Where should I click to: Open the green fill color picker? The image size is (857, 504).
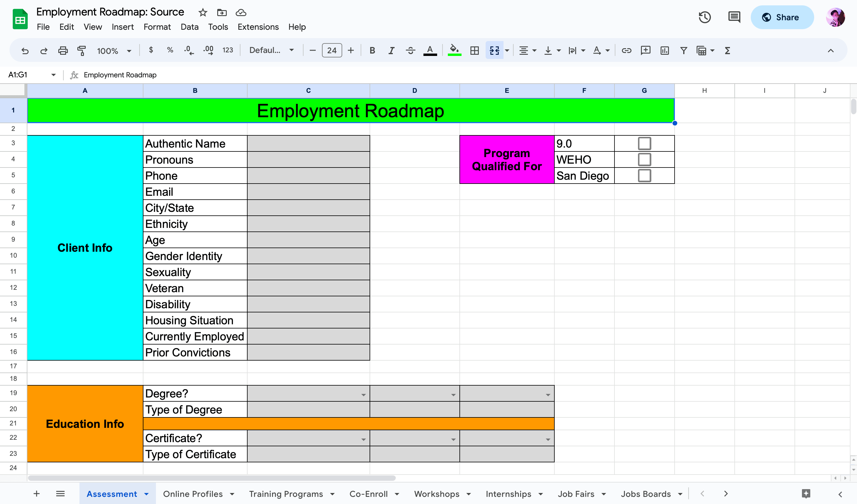(454, 51)
